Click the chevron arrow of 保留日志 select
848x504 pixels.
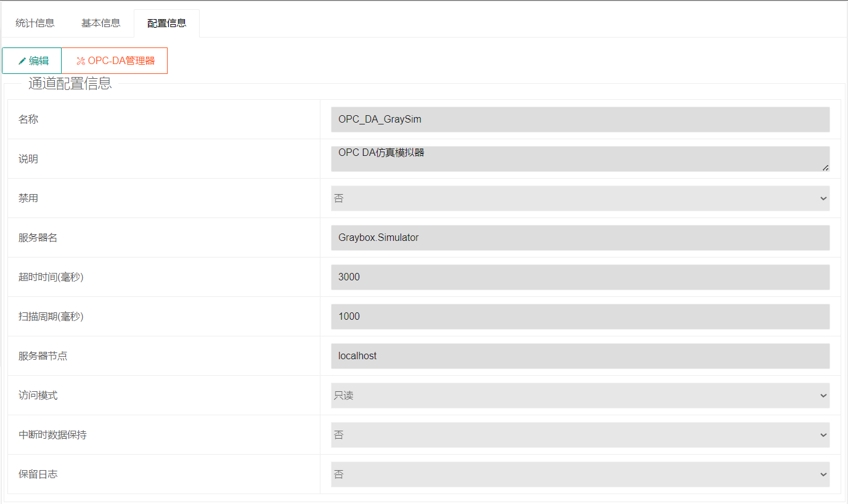pos(823,474)
